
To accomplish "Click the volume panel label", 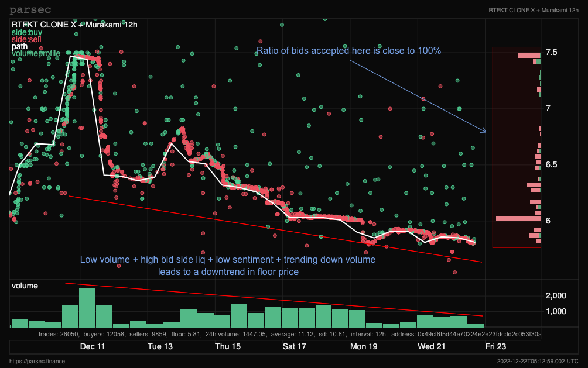I will coord(25,286).
